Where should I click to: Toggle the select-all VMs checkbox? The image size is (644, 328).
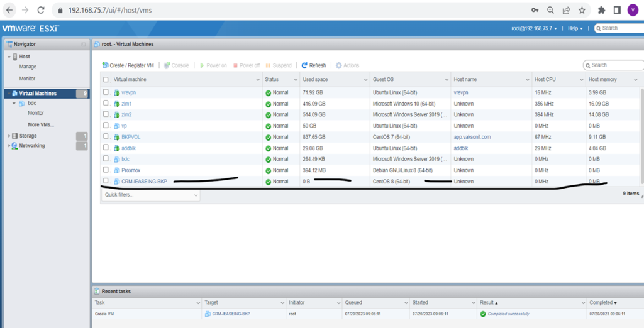point(106,80)
